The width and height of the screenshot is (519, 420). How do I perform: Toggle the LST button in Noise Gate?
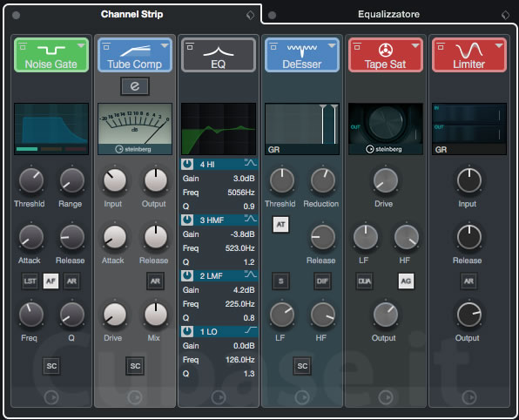pyautogui.click(x=30, y=281)
